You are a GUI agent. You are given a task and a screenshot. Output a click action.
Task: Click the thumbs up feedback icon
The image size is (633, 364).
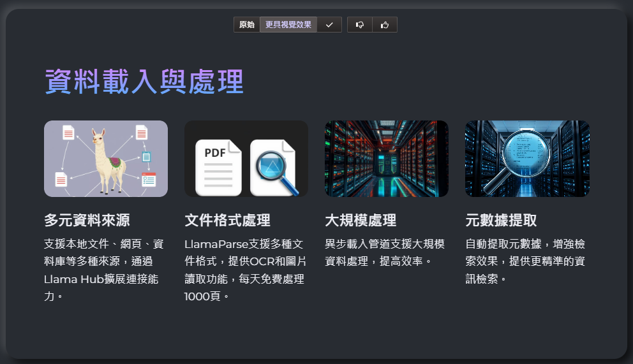pyautogui.click(x=385, y=25)
